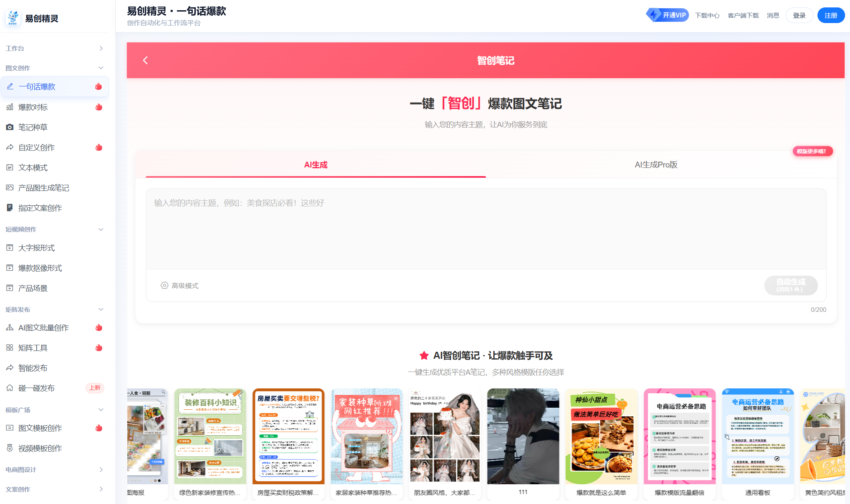The height and width of the screenshot is (504, 850).
Task: Open the 黄色简约风 template thumbnail
Action: pyautogui.click(x=822, y=437)
